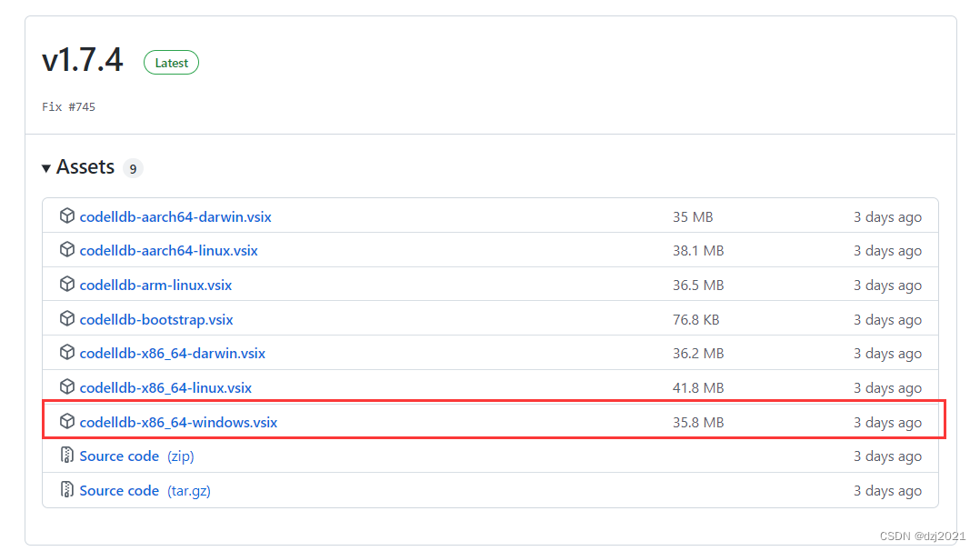Click the package icon beside codelldb-x86_64-windows.vsix
980x551 pixels.
[67, 422]
